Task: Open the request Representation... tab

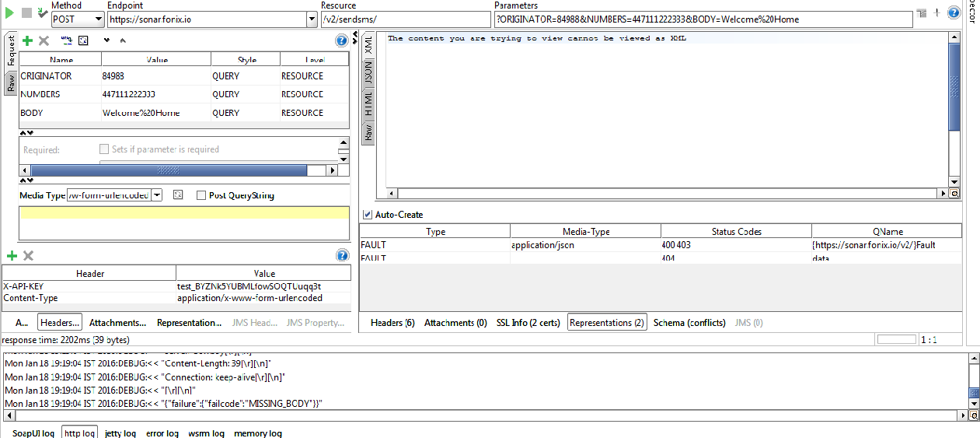Action: [190, 323]
